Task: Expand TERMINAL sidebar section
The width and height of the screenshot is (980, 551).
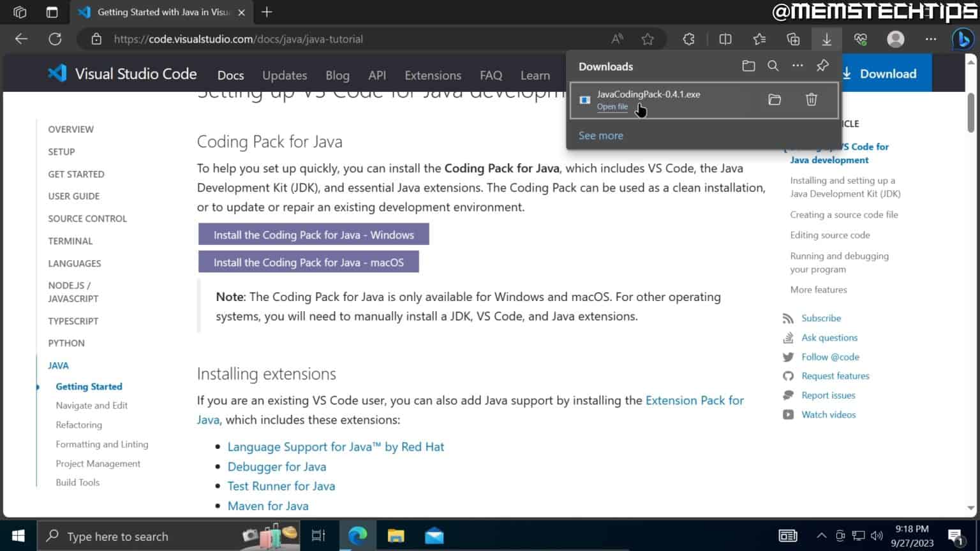Action: (70, 241)
